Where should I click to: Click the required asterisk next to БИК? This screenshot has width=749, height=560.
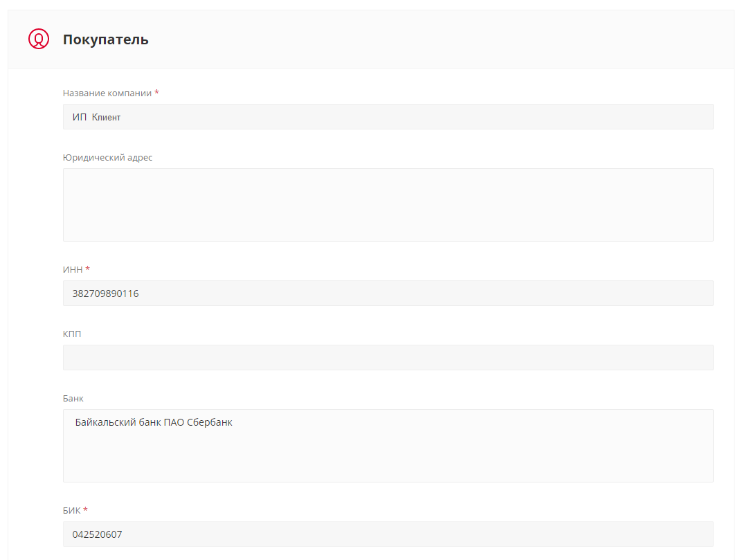(86, 510)
